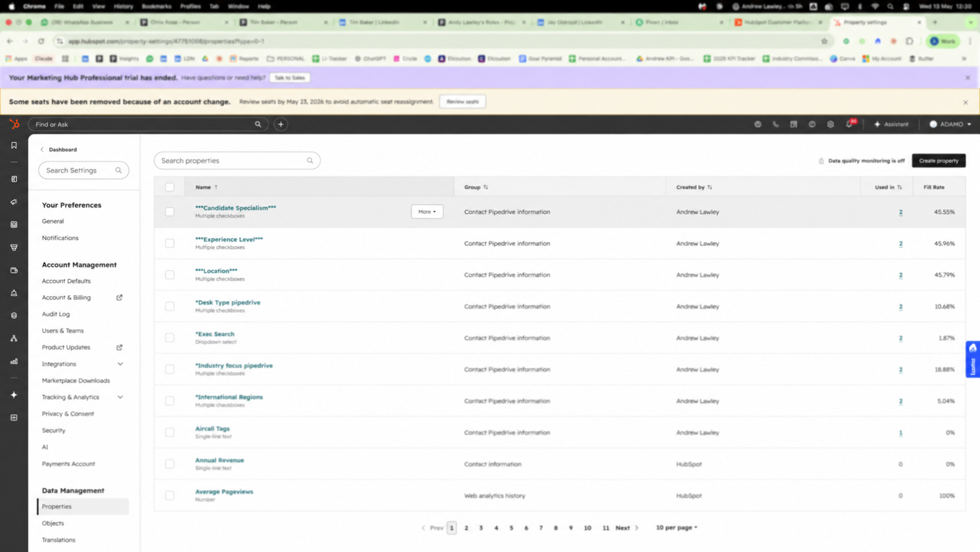Open the Annual Revenue property
Viewport: 980px width, 552px height.
coord(219,460)
